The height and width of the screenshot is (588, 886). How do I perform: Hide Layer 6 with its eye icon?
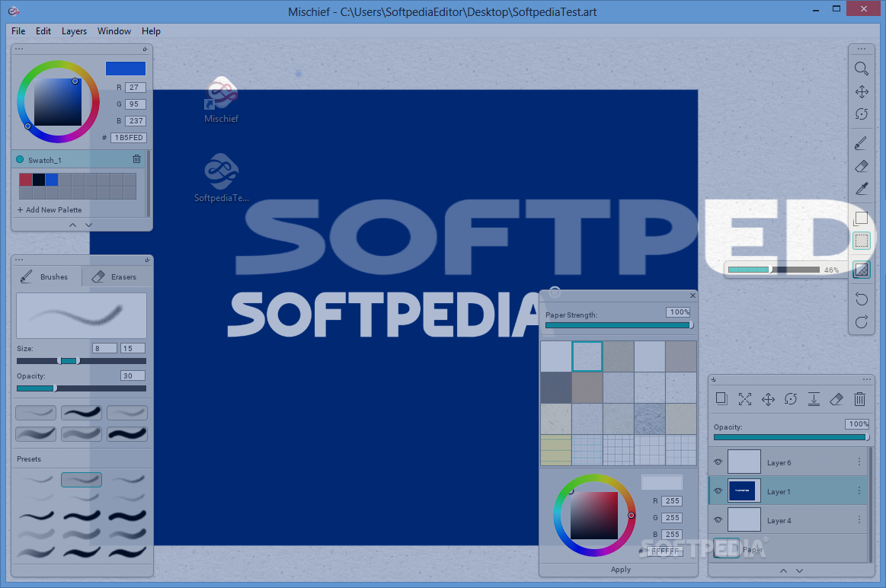(x=718, y=462)
